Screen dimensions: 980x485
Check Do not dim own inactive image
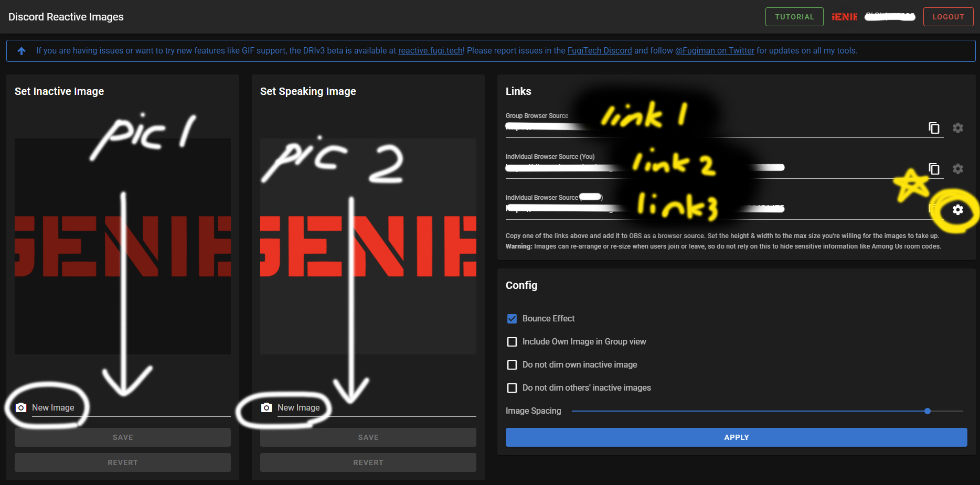(512, 365)
